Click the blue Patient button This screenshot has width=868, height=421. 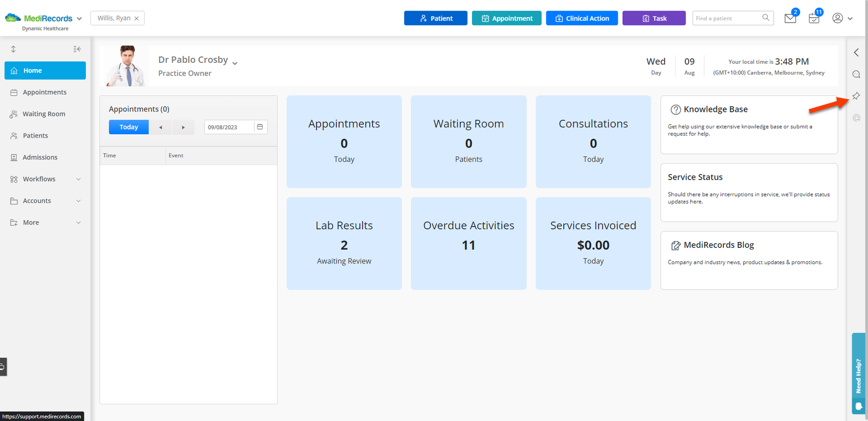click(436, 18)
